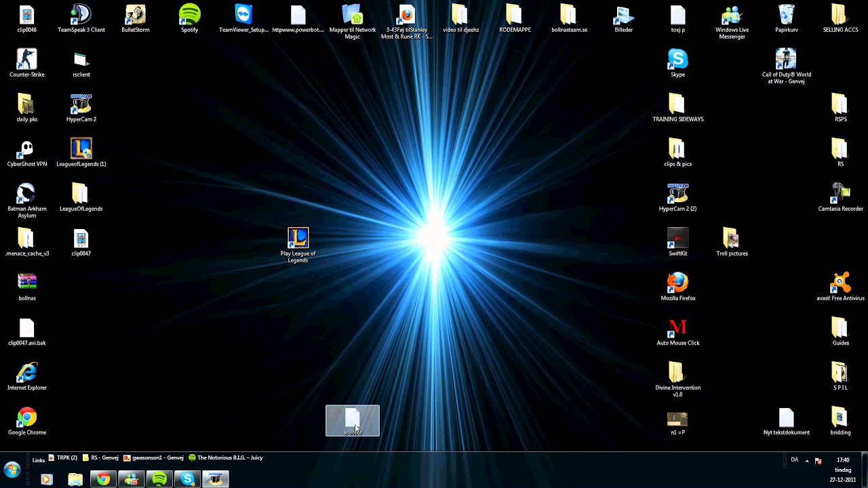868x488 pixels.
Task: Select the Billeder pictures shortcut
Action: [624, 19]
